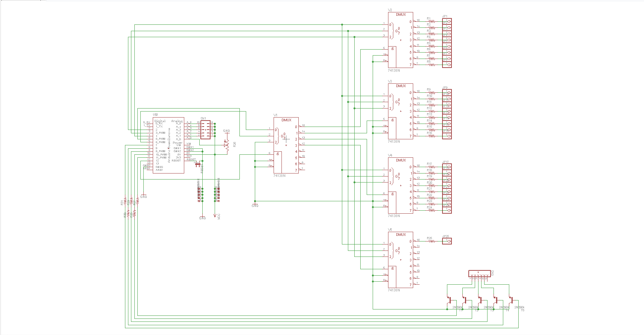Select the V4 DMUX decoder symbol
The width and height of the screenshot is (644, 335).
(x=400, y=186)
